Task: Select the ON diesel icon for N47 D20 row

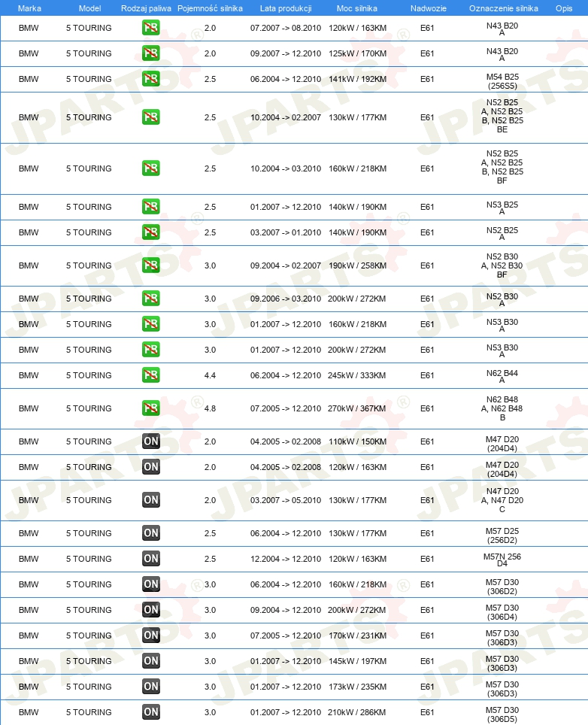Action: (x=150, y=500)
